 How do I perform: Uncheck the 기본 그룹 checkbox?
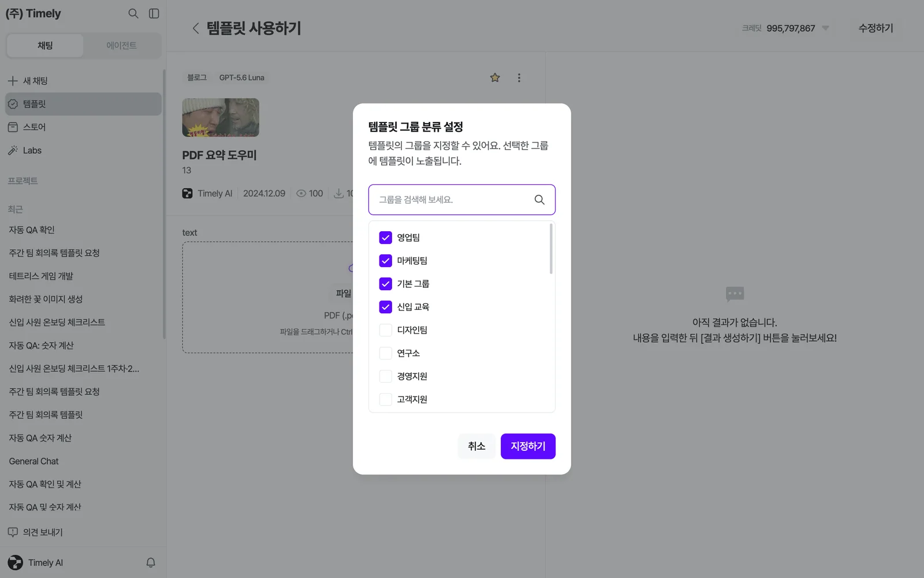tap(385, 284)
